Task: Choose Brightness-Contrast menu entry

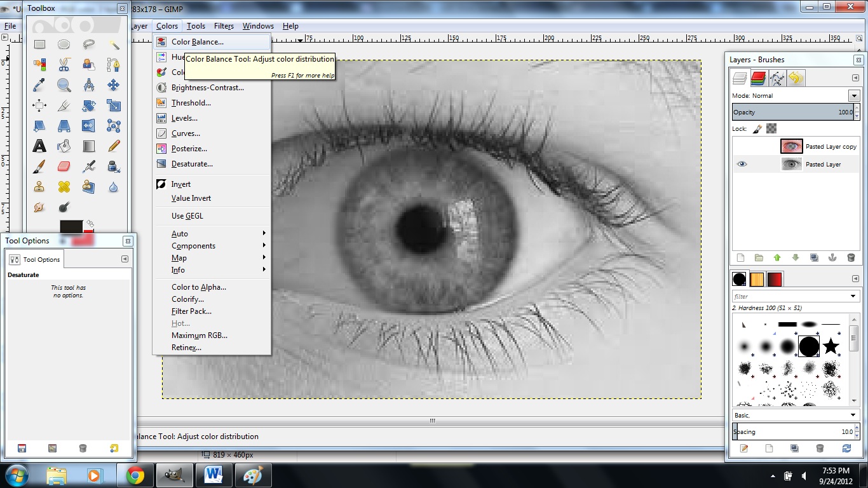Action: point(212,88)
